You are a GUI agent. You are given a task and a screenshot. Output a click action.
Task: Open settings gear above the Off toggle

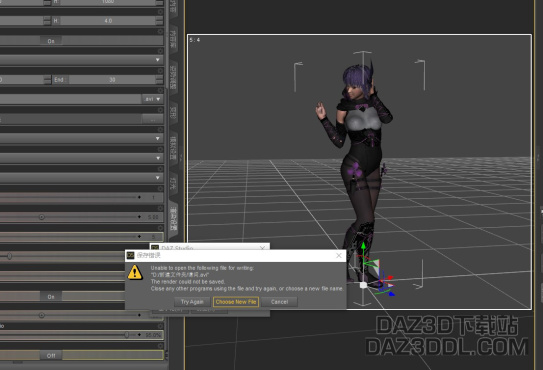pyautogui.click(x=160, y=346)
